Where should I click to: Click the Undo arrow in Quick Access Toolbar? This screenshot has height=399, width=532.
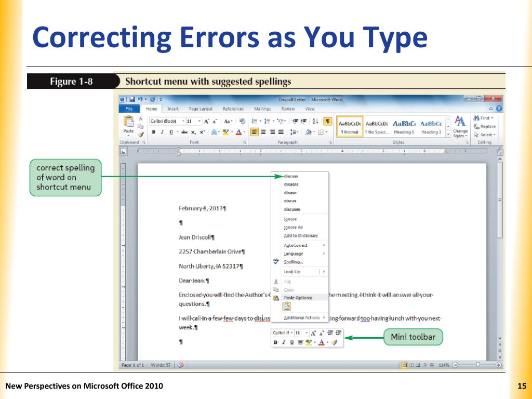[140, 99]
